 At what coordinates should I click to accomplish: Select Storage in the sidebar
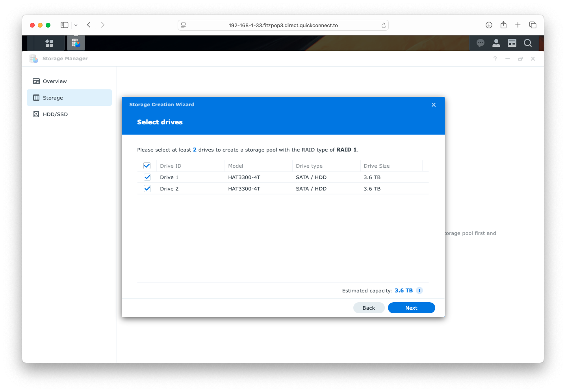click(x=69, y=98)
